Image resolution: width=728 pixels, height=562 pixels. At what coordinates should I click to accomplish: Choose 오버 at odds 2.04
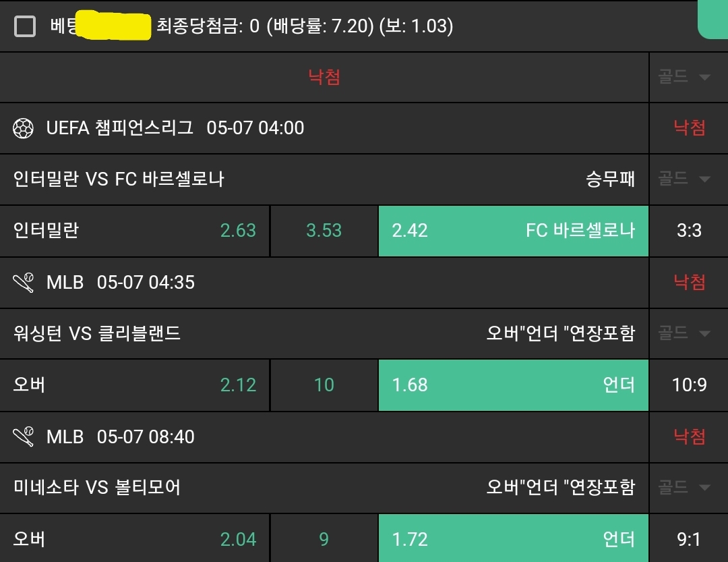click(135, 539)
